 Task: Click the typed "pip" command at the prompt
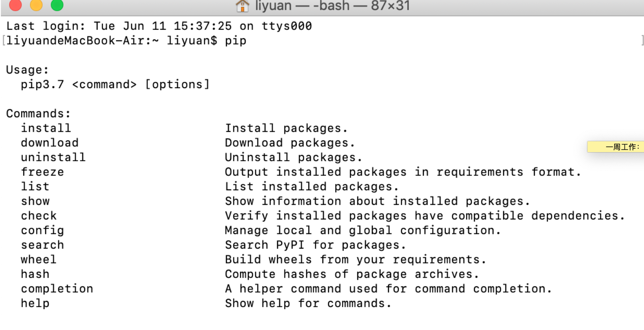(x=236, y=41)
